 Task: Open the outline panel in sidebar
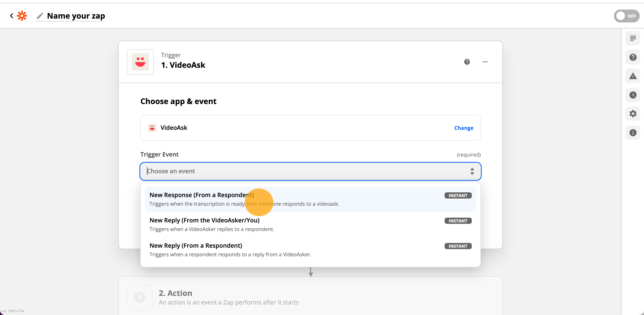(633, 38)
